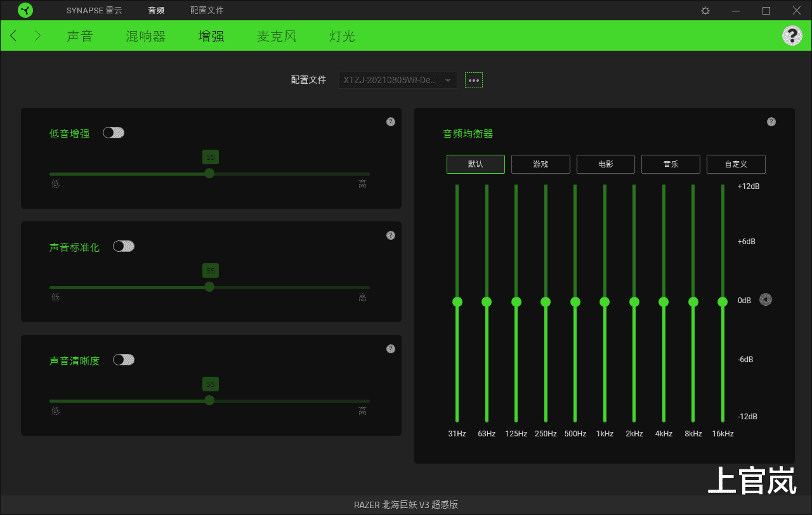Reset equalizer with icon beside 0dB
The height and width of the screenshot is (515, 812).
766,299
